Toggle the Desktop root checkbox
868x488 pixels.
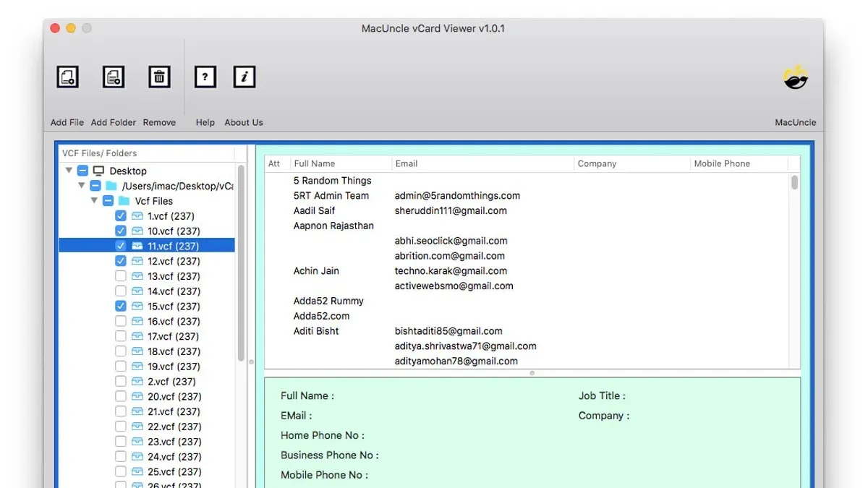[x=82, y=171]
